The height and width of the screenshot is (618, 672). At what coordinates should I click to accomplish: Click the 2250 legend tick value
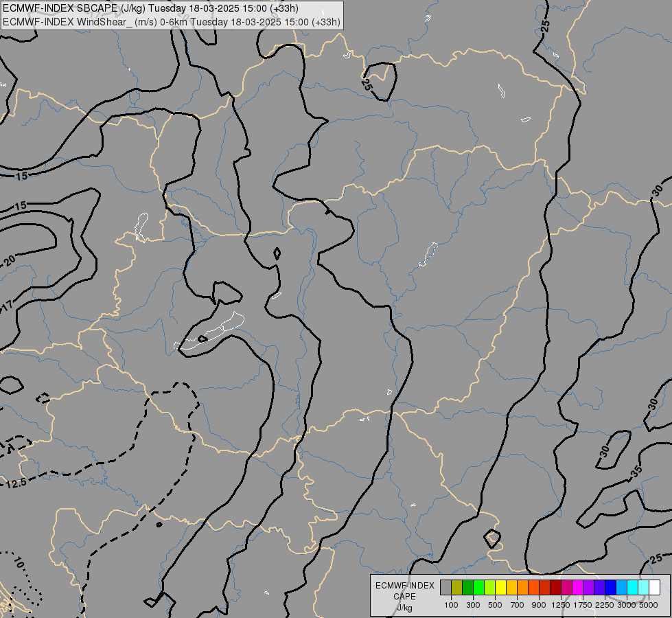click(x=605, y=605)
